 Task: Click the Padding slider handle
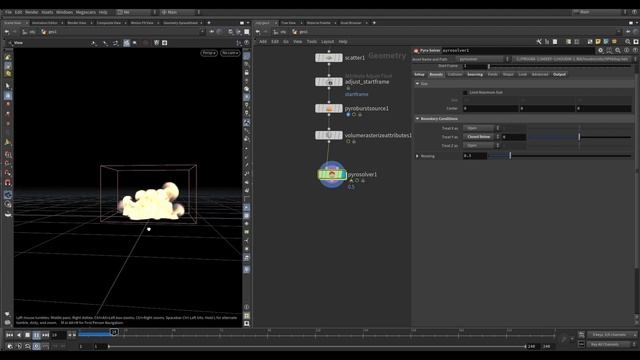point(510,156)
